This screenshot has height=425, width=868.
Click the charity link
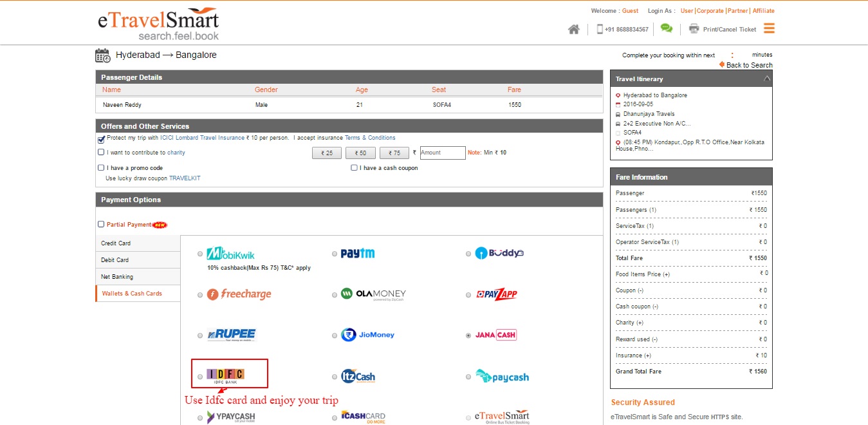click(x=176, y=153)
